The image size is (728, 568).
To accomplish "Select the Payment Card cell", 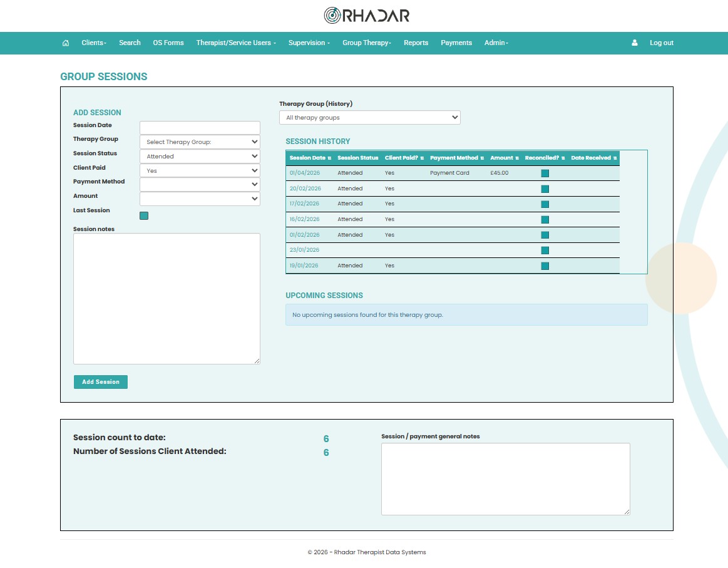I will (x=449, y=173).
